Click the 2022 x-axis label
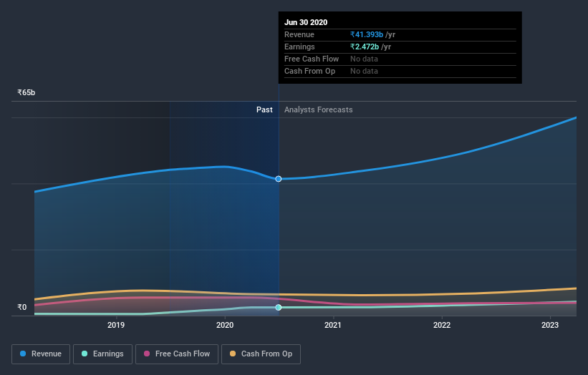This screenshot has width=588, height=375. point(442,325)
